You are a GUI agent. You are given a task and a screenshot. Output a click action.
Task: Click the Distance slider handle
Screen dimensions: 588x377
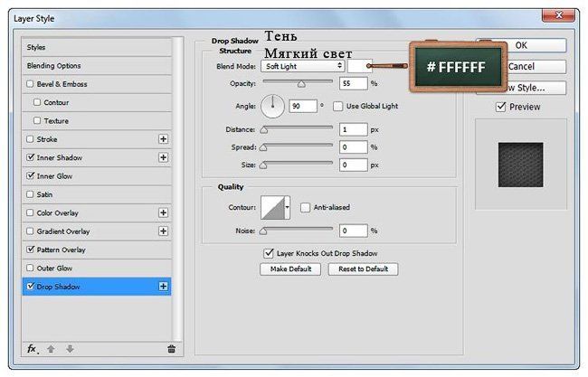tap(264, 130)
